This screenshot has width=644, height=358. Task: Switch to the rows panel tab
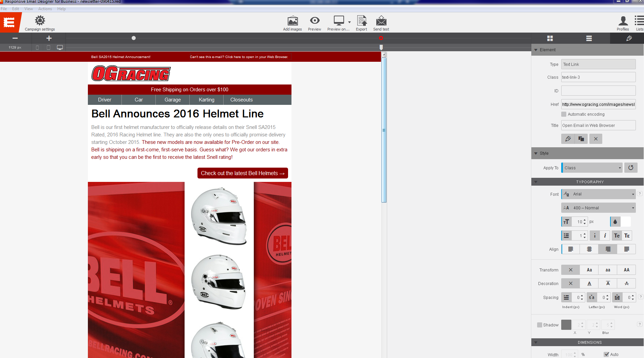[x=589, y=38]
